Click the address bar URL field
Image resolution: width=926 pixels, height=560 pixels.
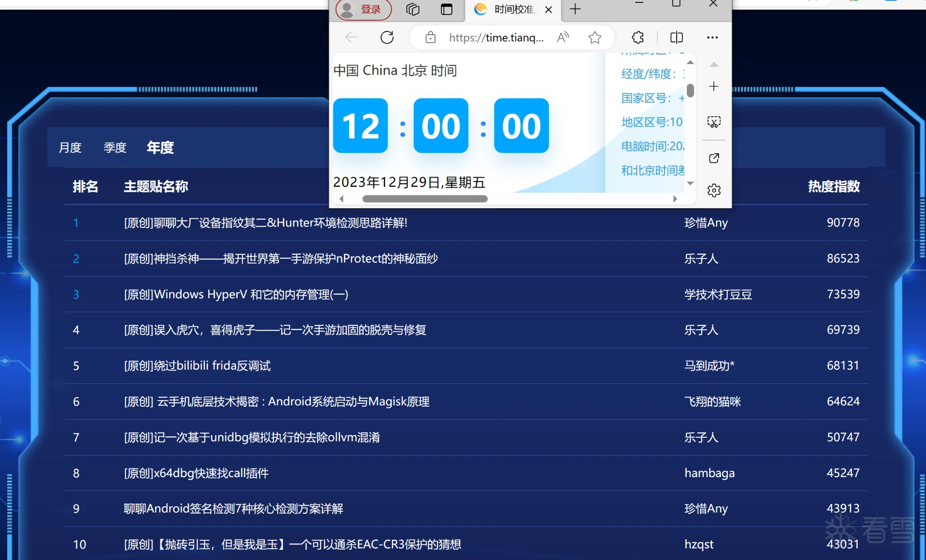pos(496,38)
